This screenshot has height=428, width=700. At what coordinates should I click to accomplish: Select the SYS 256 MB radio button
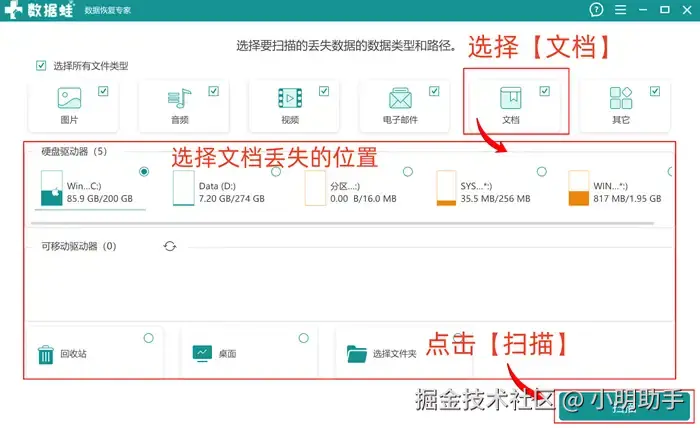(x=542, y=171)
